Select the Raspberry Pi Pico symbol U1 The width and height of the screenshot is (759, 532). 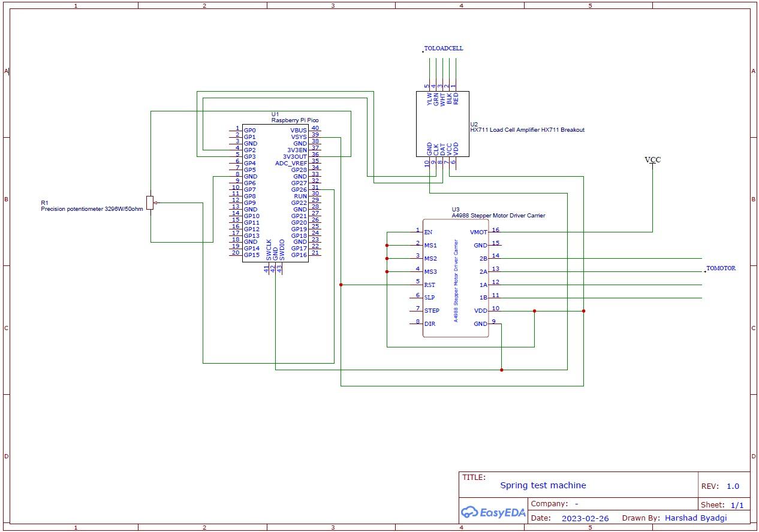pyautogui.click(x=276, y=192)
